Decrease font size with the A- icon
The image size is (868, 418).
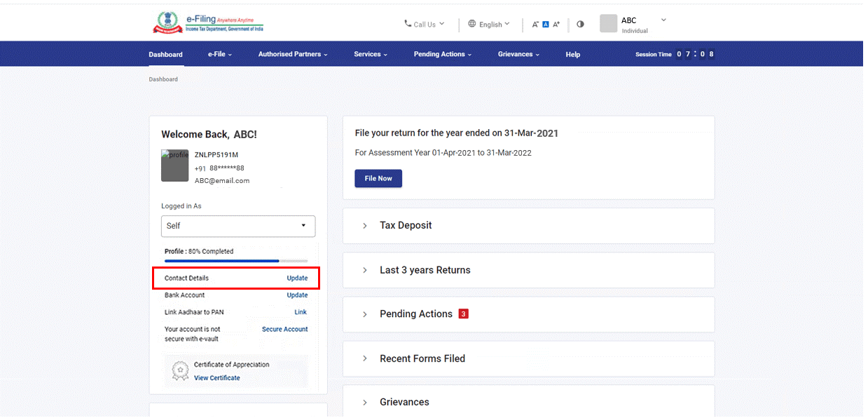pos(535,25)
